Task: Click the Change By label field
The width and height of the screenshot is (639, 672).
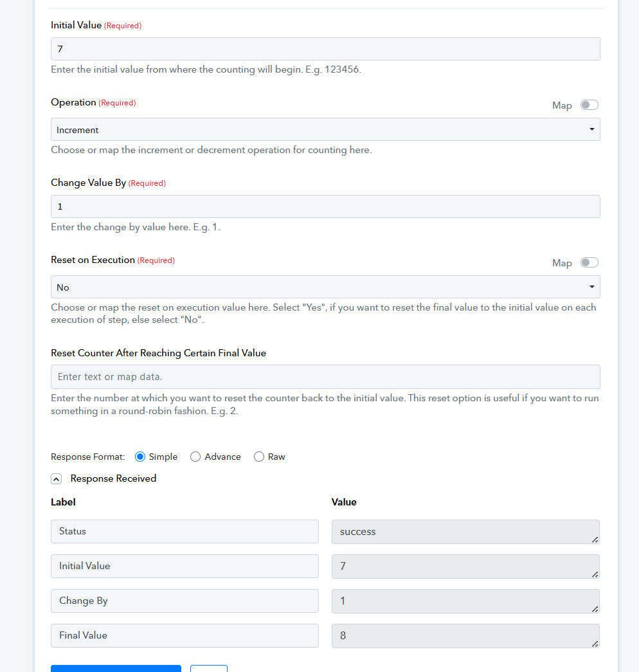Action: (184, 601)
